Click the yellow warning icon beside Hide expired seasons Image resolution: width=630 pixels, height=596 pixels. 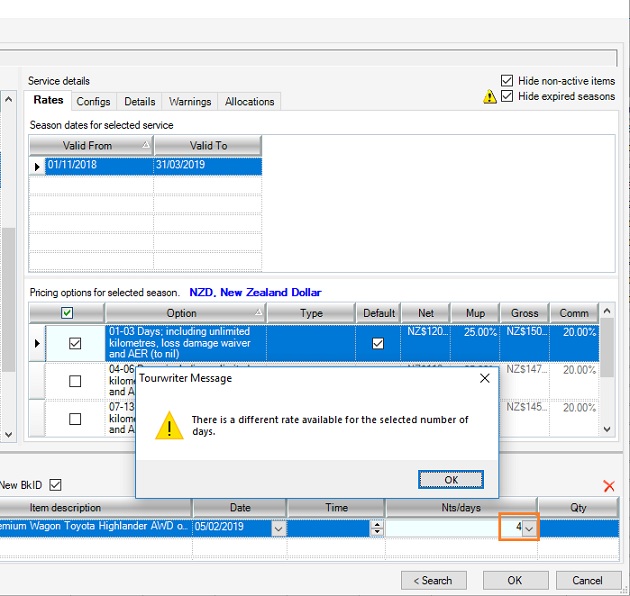click(x=490, y=97)
